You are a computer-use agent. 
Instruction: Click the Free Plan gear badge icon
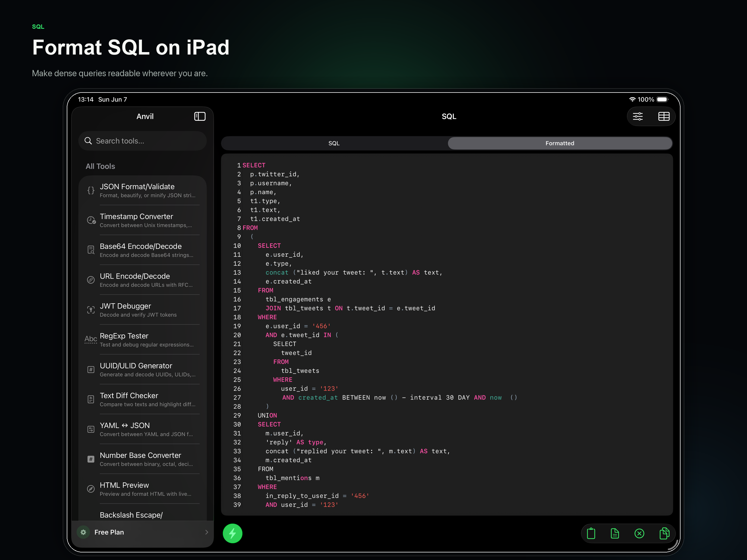tap(83, 532)
